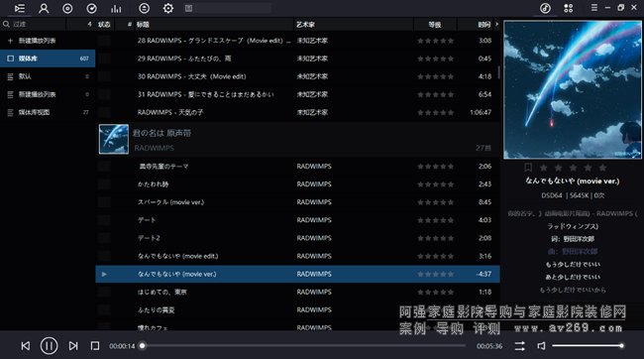Pause playback with the pause button
Image resolution: width=644 pixels, height=359 pixels.
pos(49,346)
